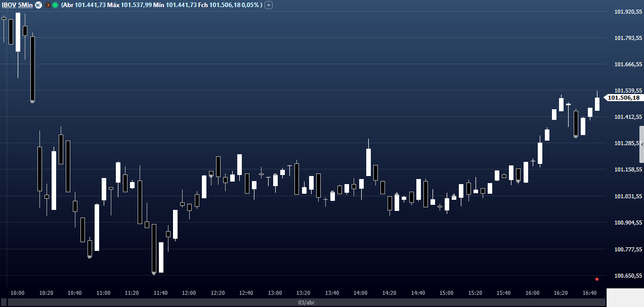This screenshot has height=307, width=644.
Task: Click the plus button after OHLC values
Action: tap(269, 5)
